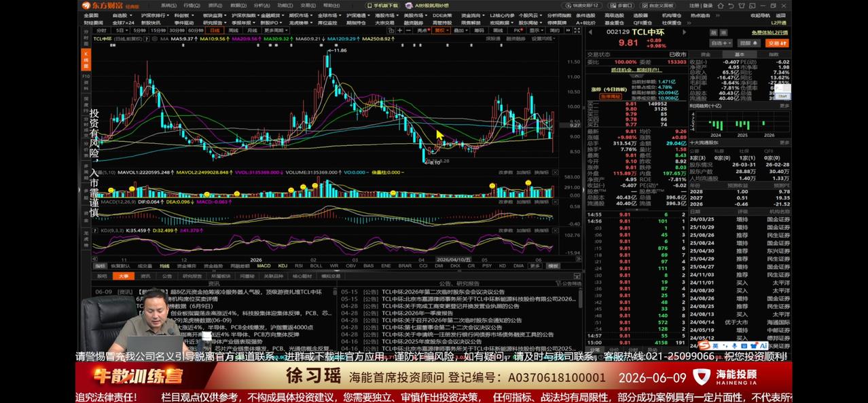Select the 公告 announcements tab

(x=167, y=276)
